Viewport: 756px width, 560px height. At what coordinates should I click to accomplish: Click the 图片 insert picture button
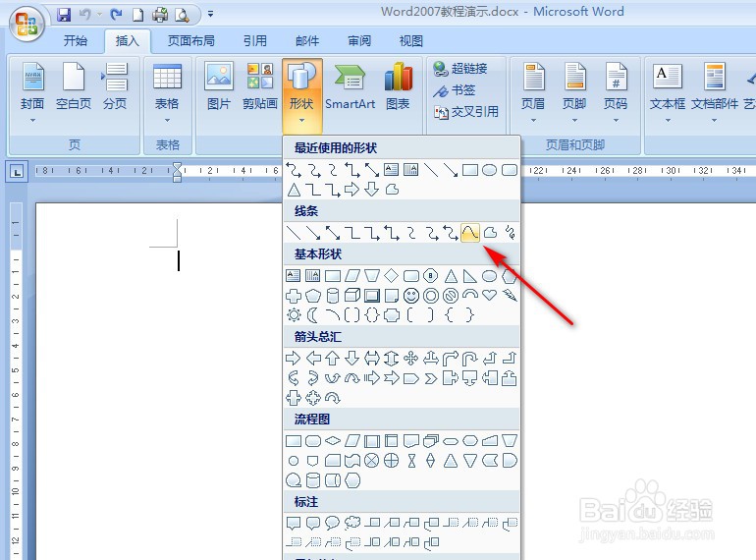[218, 86]
